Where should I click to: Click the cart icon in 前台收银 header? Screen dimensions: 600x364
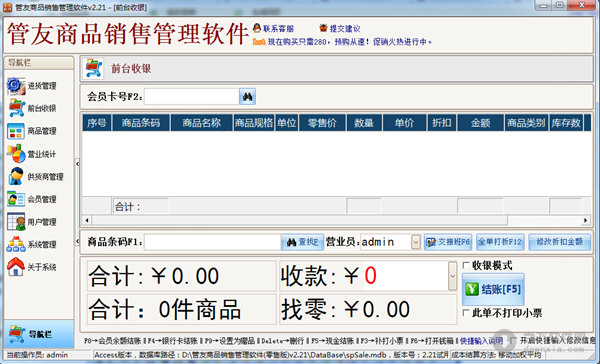tap(94, 69)
